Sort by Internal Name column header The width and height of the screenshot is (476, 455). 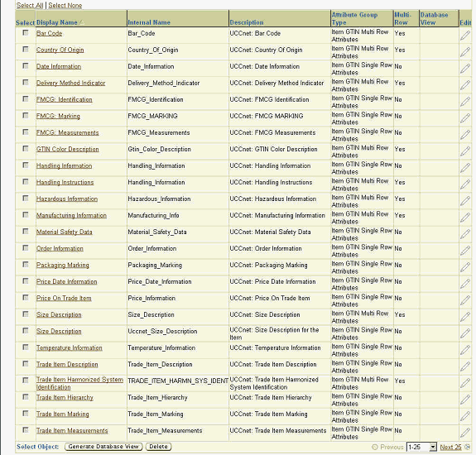tap(149, 22)
